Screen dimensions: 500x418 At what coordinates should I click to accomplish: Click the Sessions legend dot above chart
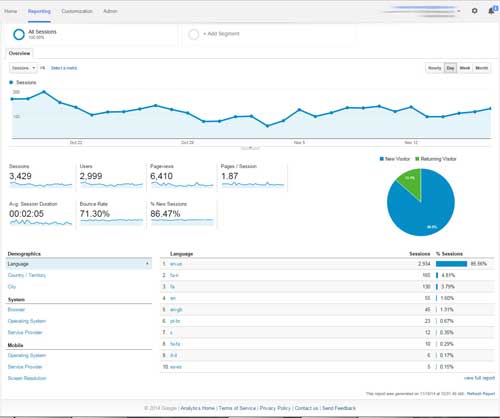(x=11, y=82)
